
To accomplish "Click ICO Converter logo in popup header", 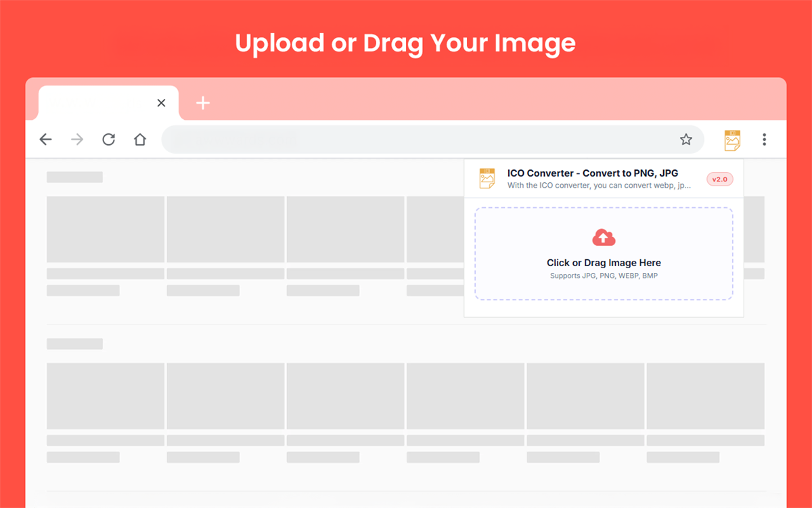I will [487, 178].
